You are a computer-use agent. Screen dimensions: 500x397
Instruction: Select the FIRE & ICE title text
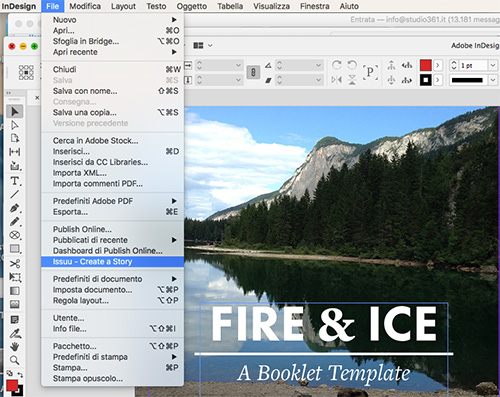coord(324,324)
